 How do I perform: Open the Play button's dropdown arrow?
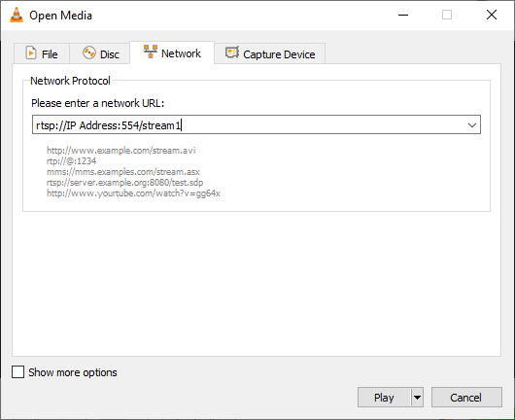coord(417,398)
